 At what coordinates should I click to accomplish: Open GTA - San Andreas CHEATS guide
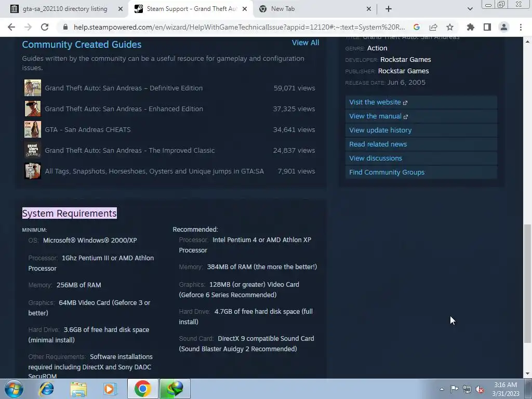click(x=87, y=129)
